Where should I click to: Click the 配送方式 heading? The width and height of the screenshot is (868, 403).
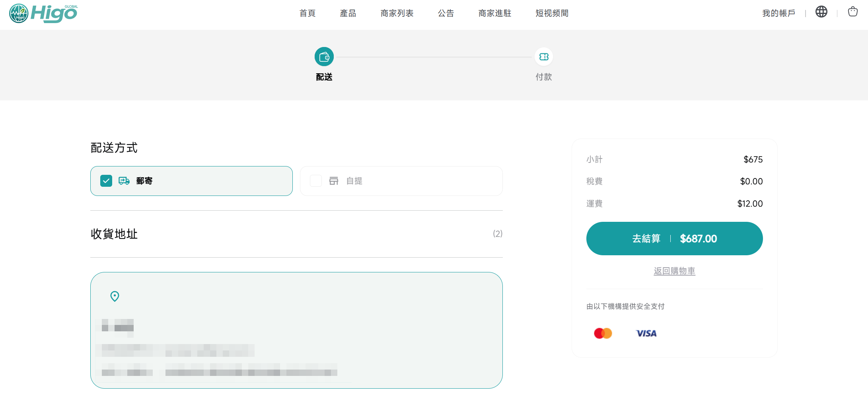coord(114,148)
